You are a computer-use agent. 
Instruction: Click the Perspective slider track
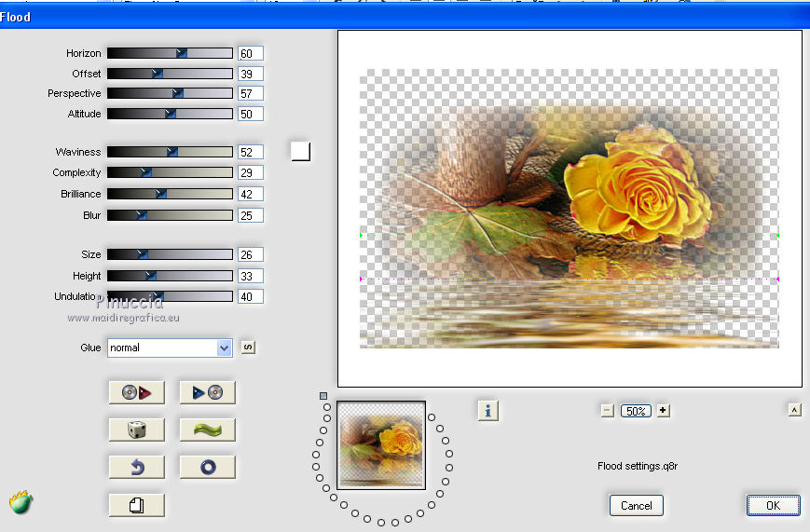(170, 93)
